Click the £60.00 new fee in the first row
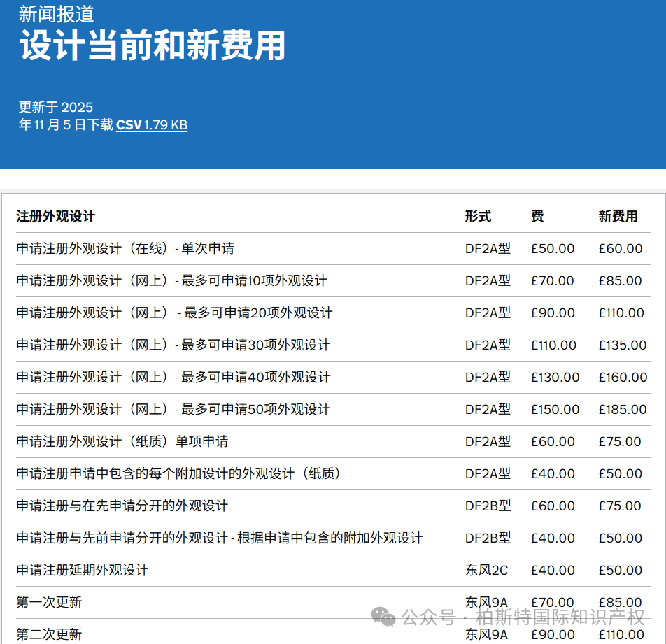 (621, 249)
